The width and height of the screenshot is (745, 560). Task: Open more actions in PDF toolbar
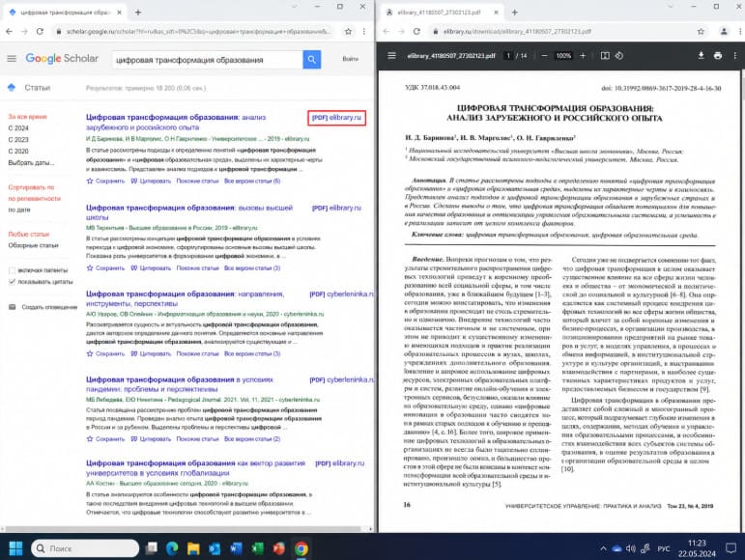pyautogui.click(x=735, y=56)
